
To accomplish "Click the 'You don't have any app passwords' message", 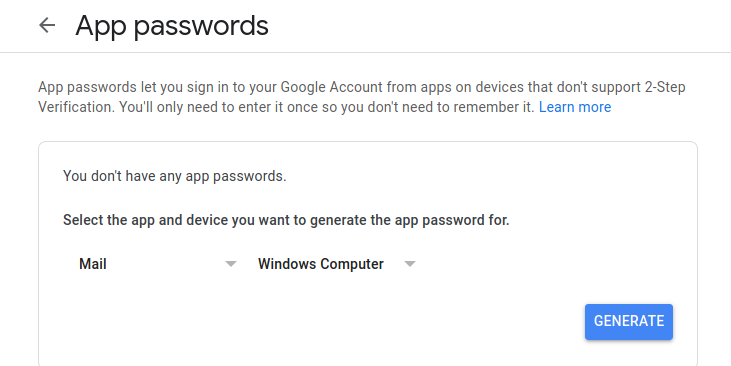I will pyautogui.click(x=175, y=176).
